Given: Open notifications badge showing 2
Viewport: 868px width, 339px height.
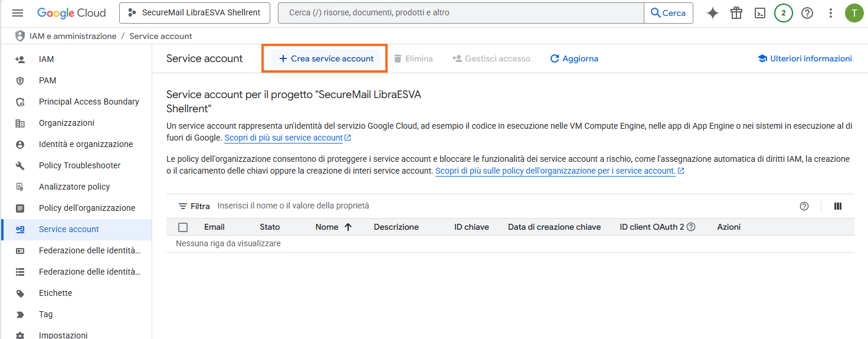Looking at the screenshot, I should [x=784, y=13].
